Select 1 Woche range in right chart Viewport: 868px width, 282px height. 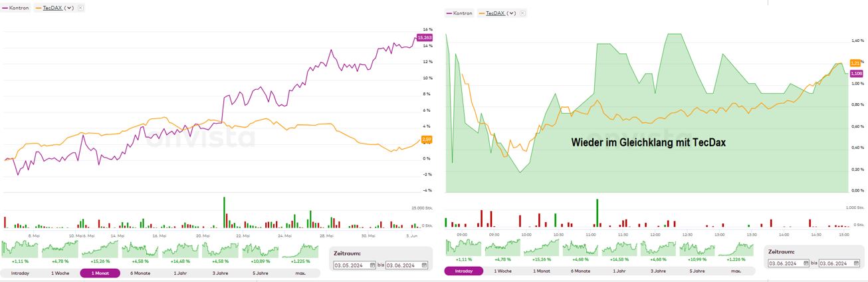pyautogui.click(x=503, y=271)
